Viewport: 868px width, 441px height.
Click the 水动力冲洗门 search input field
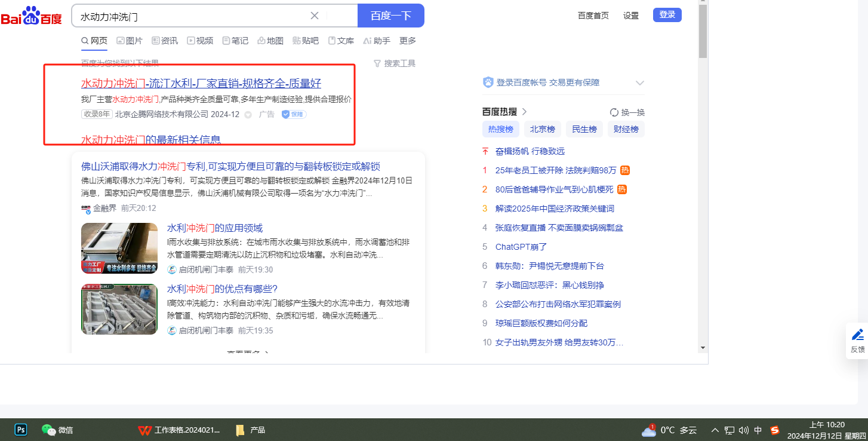click(191, 16)
